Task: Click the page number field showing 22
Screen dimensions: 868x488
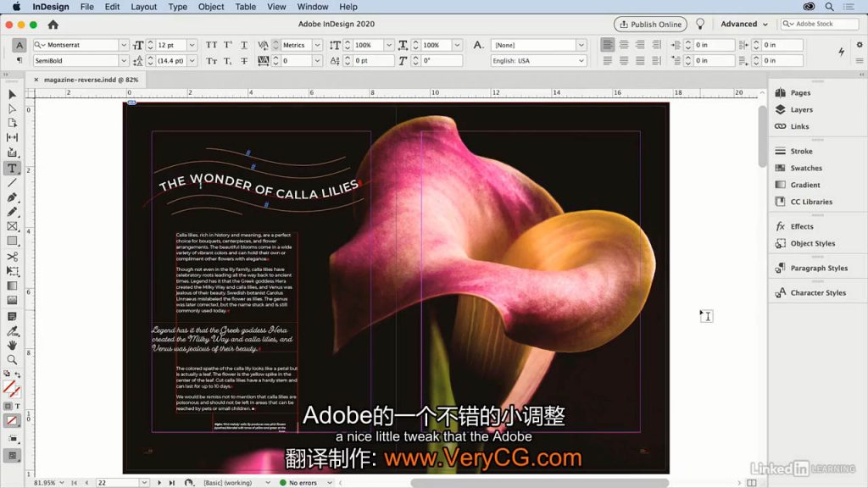Action: point(117,482)
